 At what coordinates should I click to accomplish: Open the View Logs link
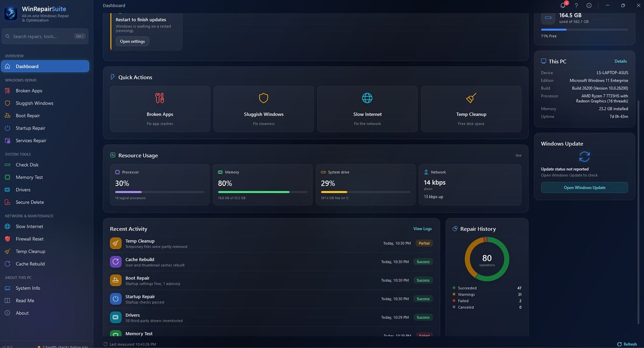tap(422, 229)
